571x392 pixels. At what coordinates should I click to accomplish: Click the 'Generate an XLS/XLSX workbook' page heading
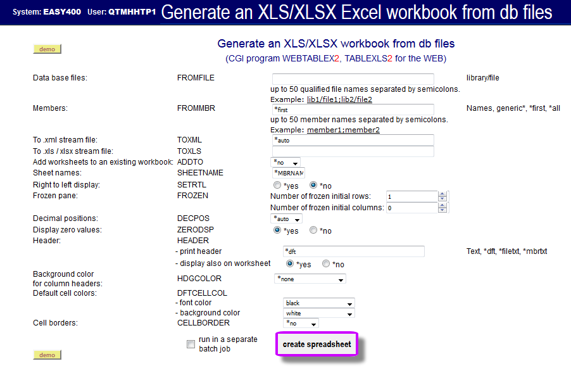tap(336, 44)
